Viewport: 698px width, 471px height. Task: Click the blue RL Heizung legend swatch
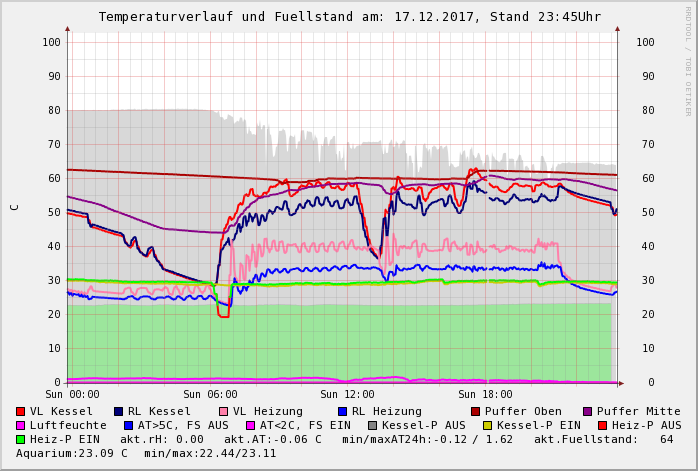click(x=342, y=411)
